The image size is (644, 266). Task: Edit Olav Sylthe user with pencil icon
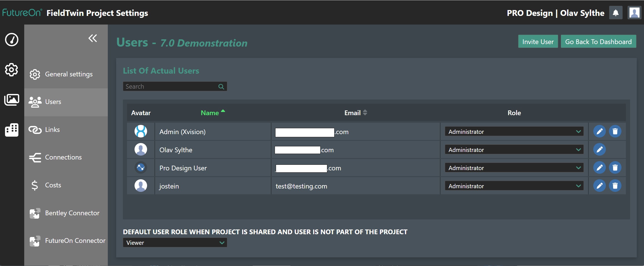click(x=599, y=149)
